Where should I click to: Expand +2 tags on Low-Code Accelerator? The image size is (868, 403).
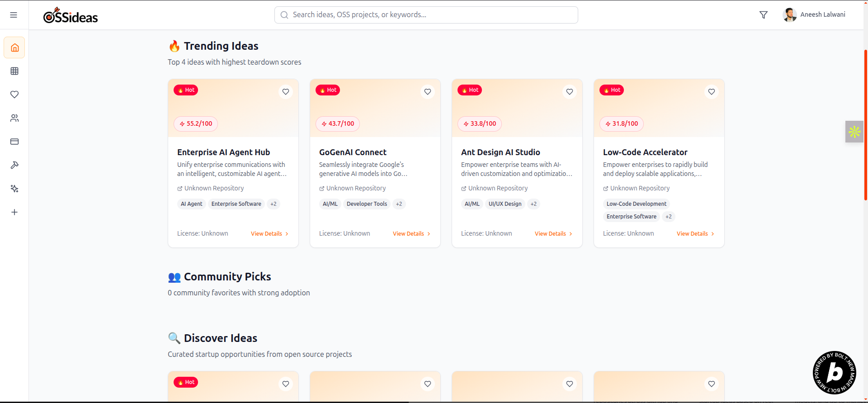coord(669,217)
